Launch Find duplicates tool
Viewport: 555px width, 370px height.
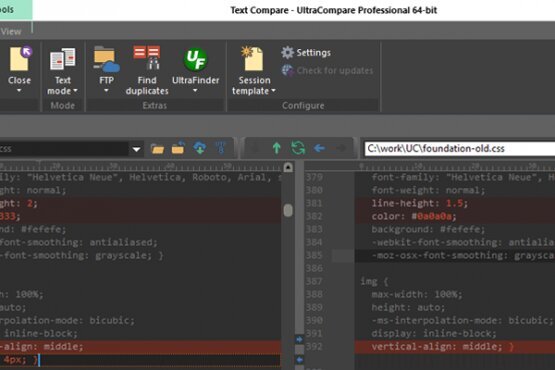pyautogui.click(x=147, y=71)
